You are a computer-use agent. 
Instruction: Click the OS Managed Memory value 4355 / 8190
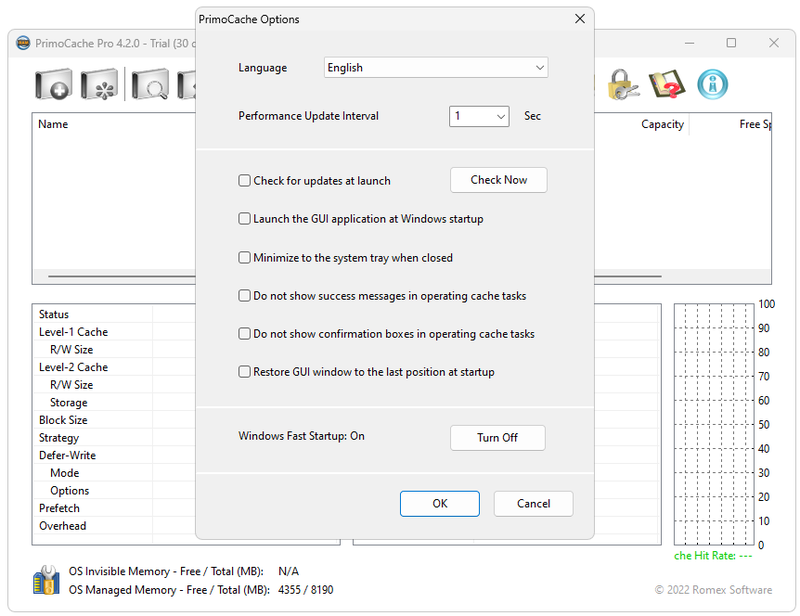pos(306,590)
